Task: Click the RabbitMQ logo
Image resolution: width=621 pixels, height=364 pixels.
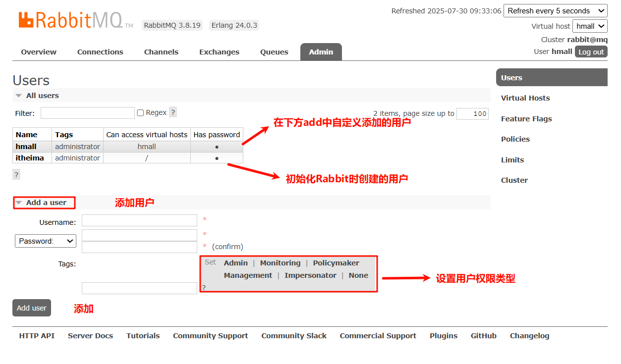Action: [76, 20]
